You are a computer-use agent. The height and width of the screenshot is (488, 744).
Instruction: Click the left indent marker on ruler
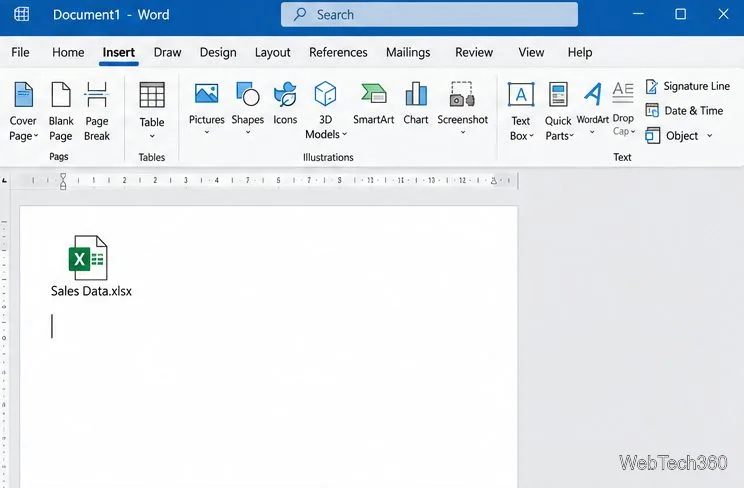[63, 181]
